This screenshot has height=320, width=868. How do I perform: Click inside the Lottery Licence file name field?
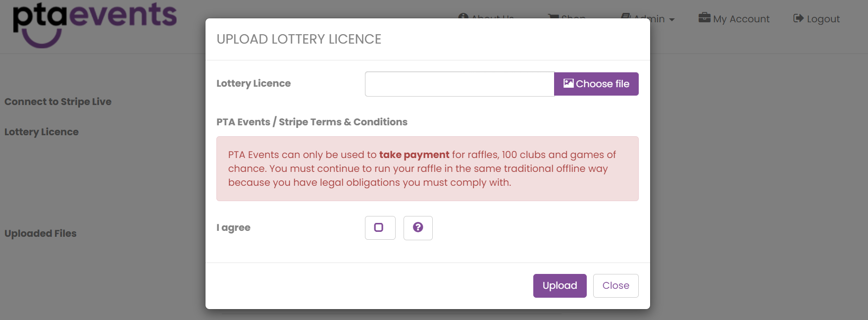(459, 83)
